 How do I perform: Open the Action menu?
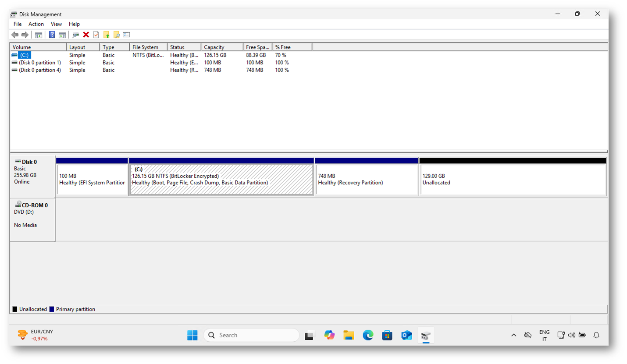(36, 24)
